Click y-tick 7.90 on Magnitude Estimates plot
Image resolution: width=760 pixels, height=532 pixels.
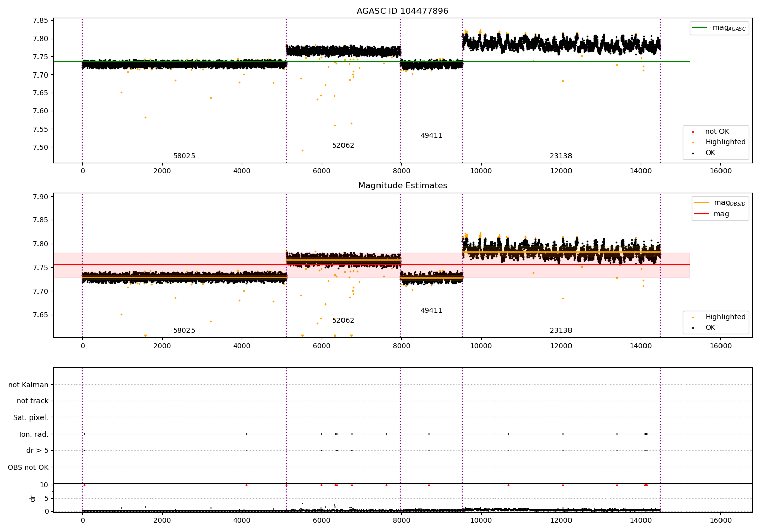tap(40, 197)
